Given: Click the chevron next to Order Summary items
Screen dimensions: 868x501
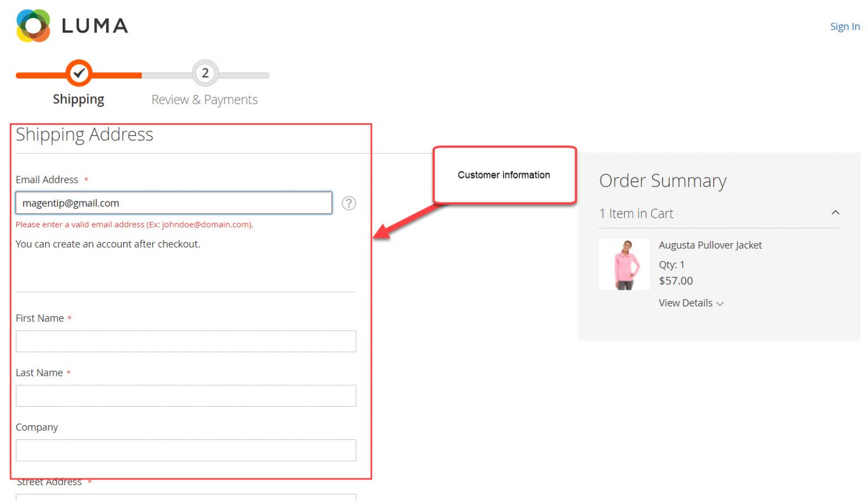Looking at the screenshot, I should click(836, 212).
